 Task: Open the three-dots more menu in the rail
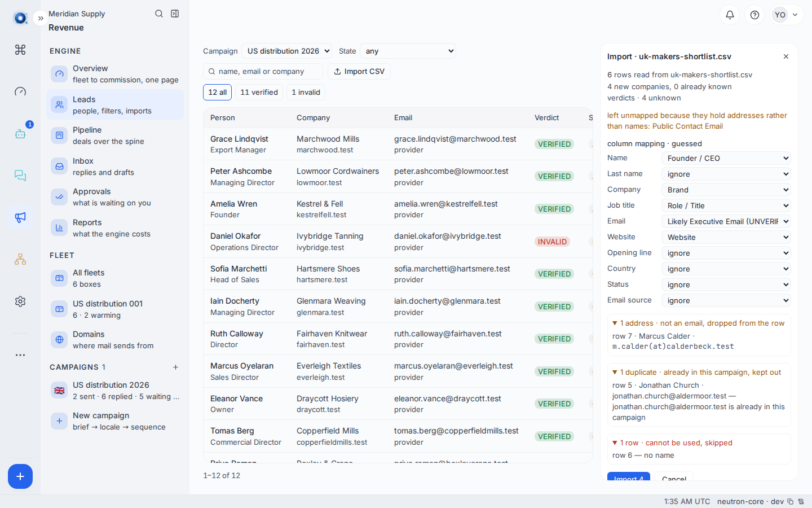pyautogui.click(x=20, y=355)
